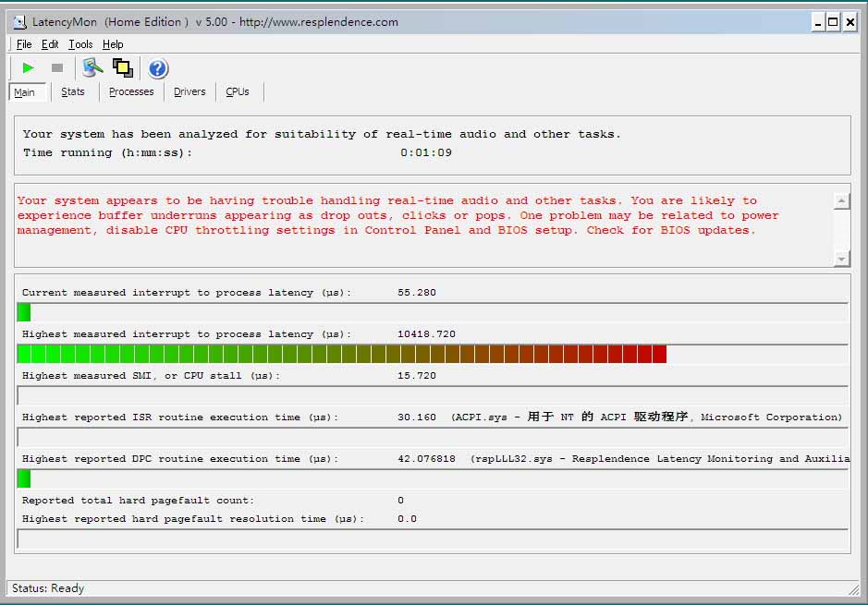Click the hard pagefault count value 0
This screenshot has width=868, height=605.
point(401,501)
